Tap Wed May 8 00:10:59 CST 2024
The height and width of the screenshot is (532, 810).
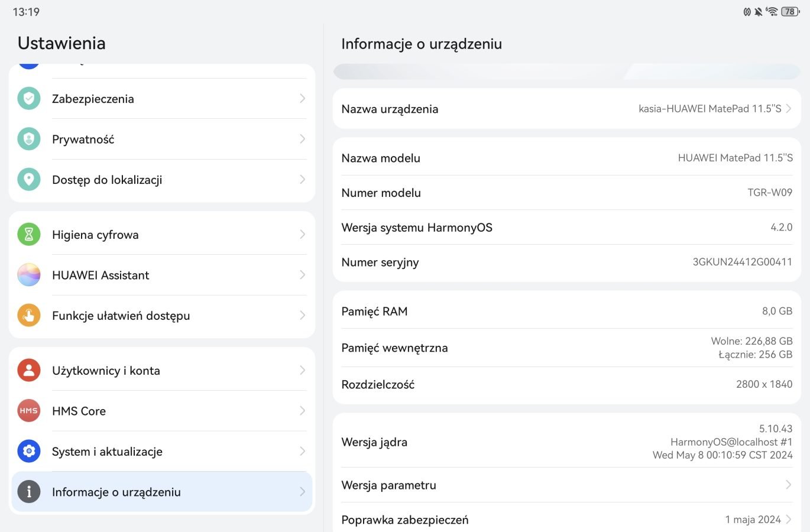[722, 455]
